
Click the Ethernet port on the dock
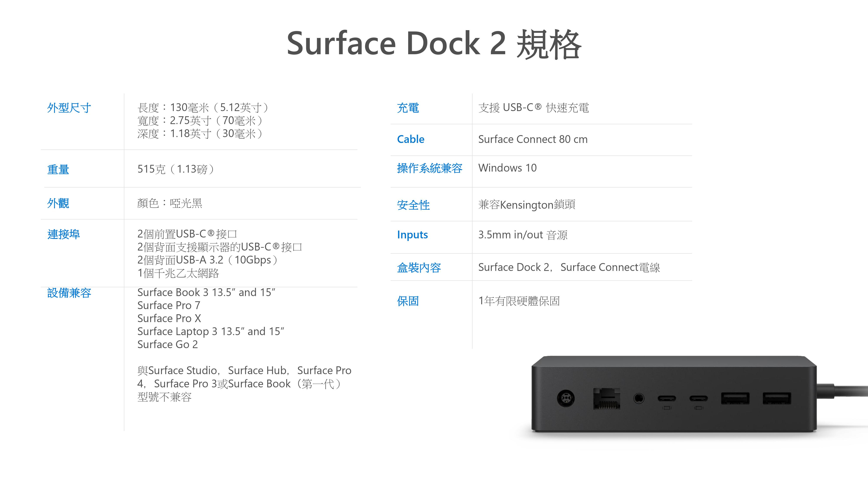pyautogui.click(x=607, y=399)
